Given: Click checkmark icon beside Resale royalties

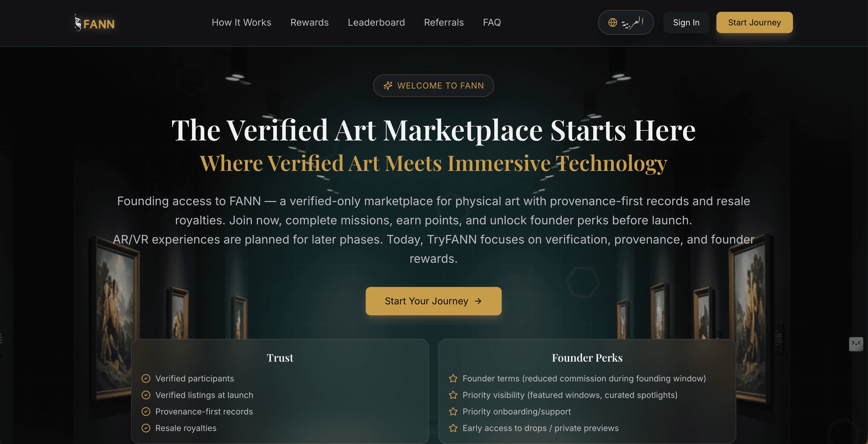Looking at the screenshot, I should pos(146,428).
